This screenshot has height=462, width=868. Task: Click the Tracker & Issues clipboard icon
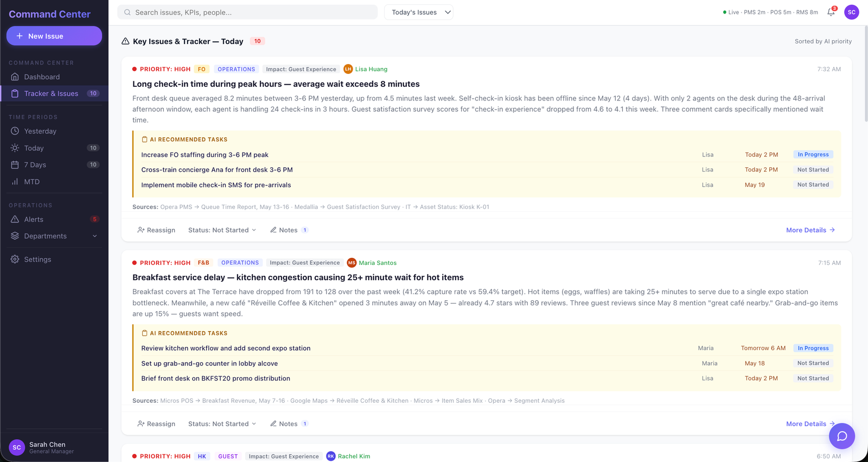(15, 93)
